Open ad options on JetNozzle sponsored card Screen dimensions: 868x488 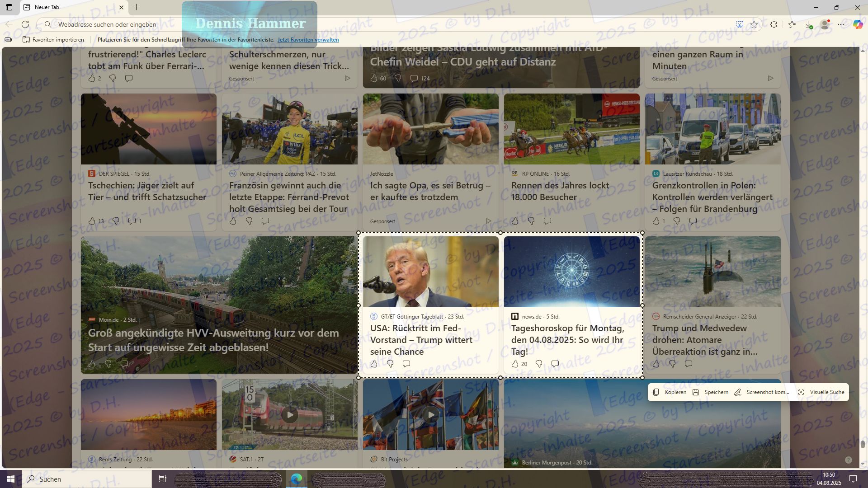488,221
